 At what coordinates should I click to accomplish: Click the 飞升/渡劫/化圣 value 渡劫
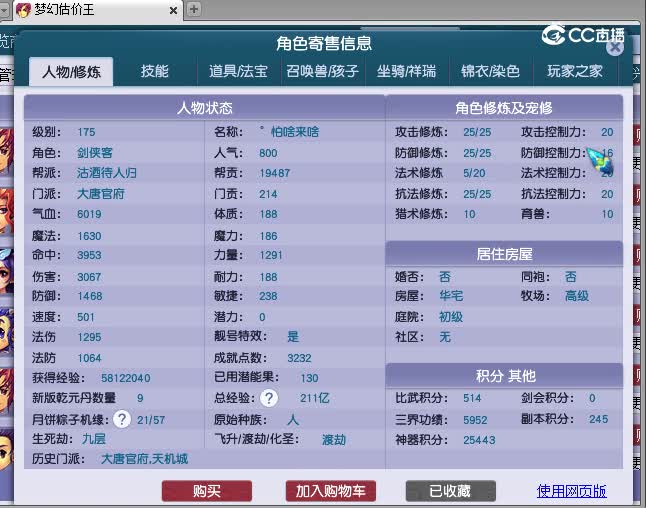tap(334, 440)
